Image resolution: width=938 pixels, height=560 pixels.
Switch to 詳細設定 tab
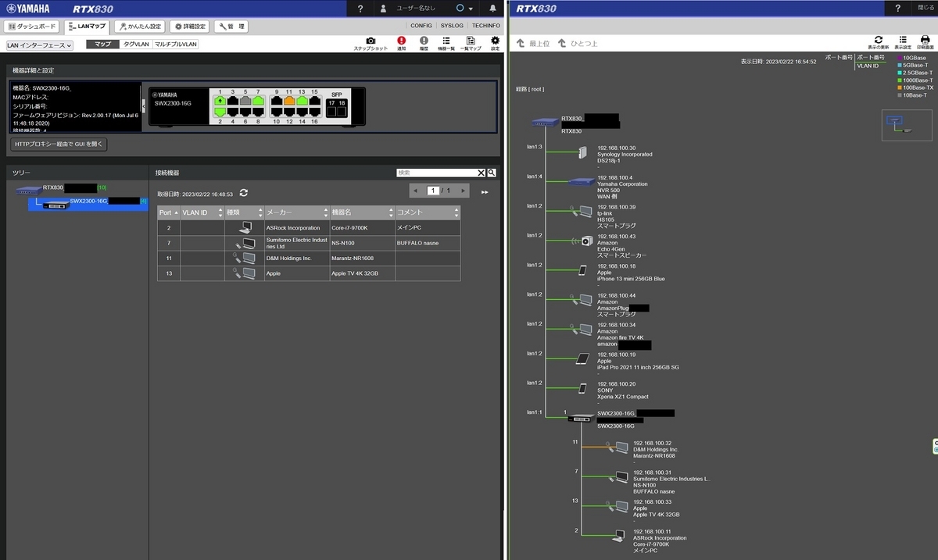point(189,27)
